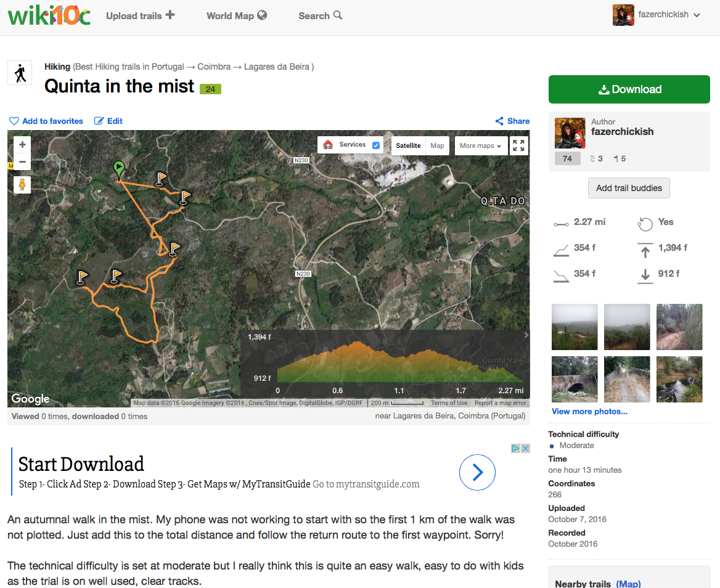Click the 74 author rank badge

(x=568, y=159)
